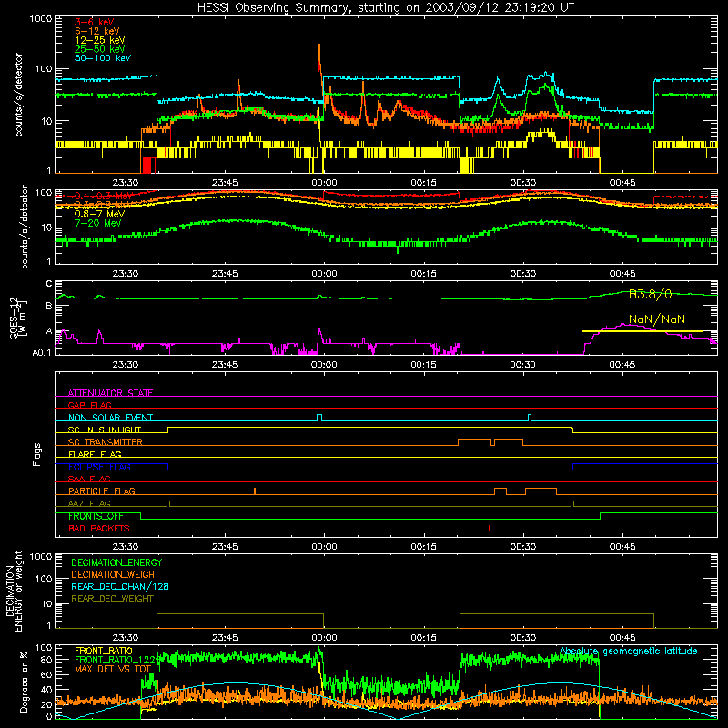728x728 pixels.
Task: Click the DECIMATION ENERGY or weight axis title
Action: 14,591
